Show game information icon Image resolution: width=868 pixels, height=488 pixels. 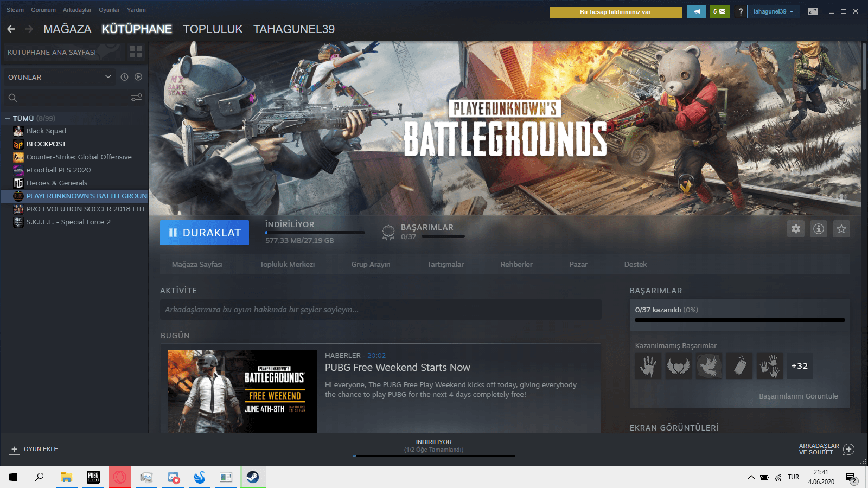[x=819, y=229]
